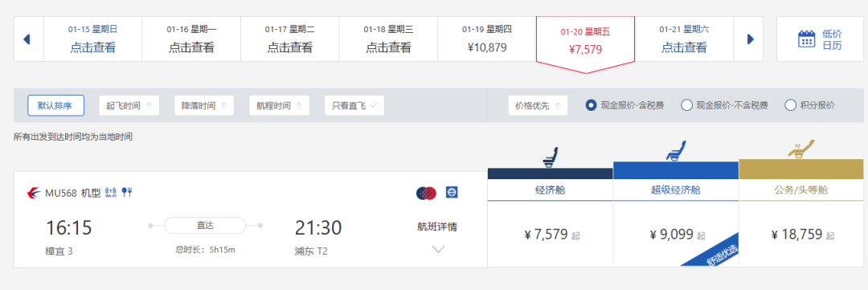Select 积分报价 radio option
Image resolution: width=868 pixels, height=290 pixels.
791,105
